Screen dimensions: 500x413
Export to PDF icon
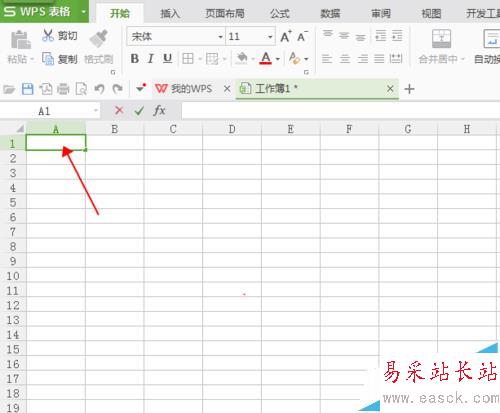pos(46,89)
